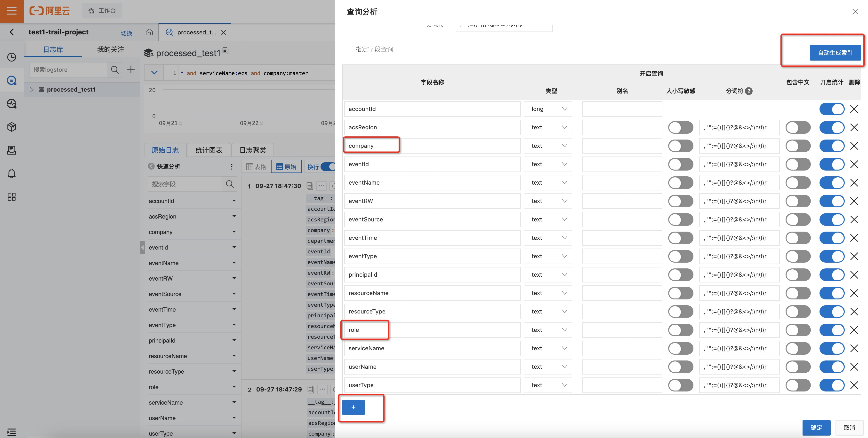Delete the eventRW field row
868x438 pixels.
click(x=854, y=201)
